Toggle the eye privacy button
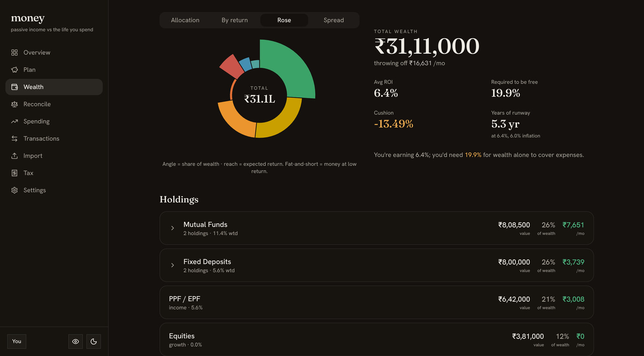The image size is (644, 356). (75, 342)
